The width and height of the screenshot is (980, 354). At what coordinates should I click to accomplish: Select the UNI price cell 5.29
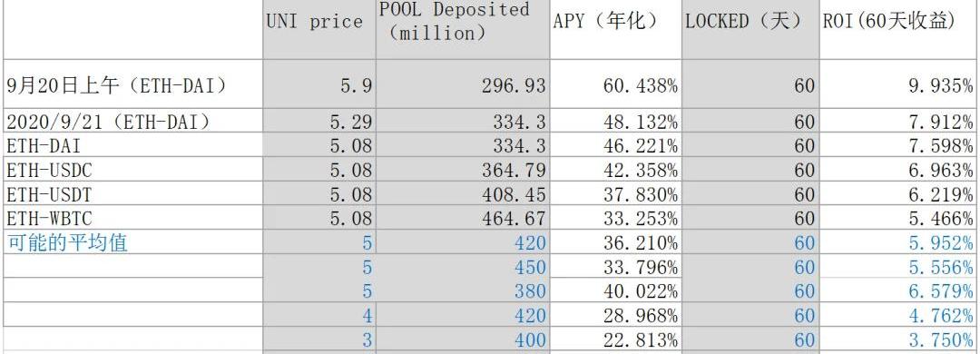coord(319,122)
